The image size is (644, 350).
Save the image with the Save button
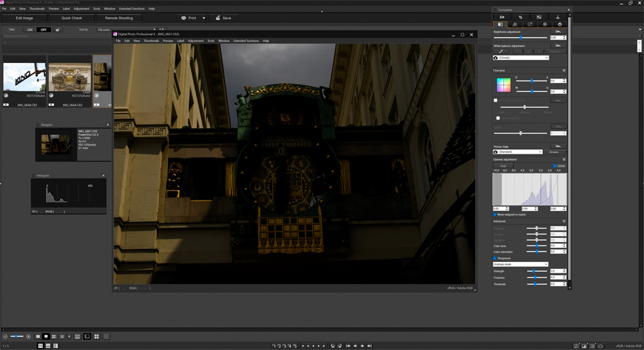click(x=223, y=18)
